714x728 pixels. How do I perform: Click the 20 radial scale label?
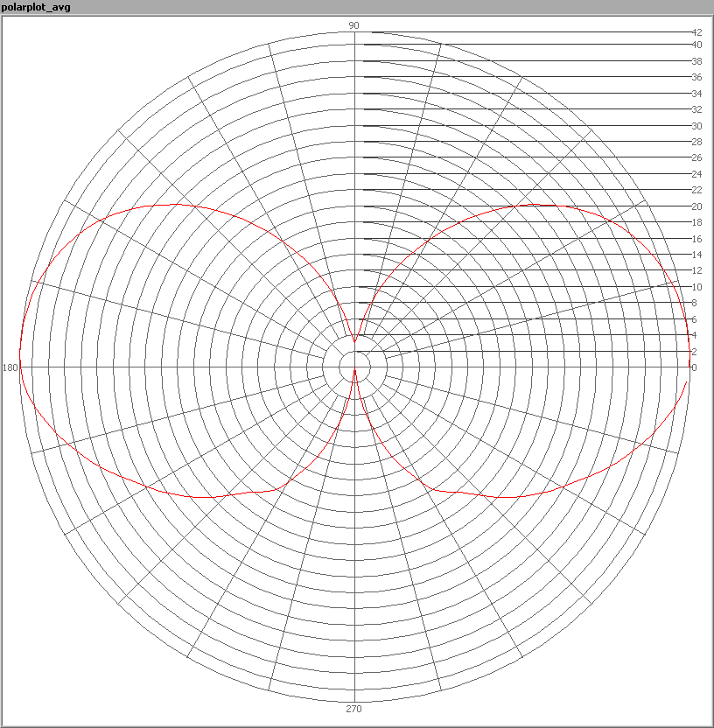(696, 206)
